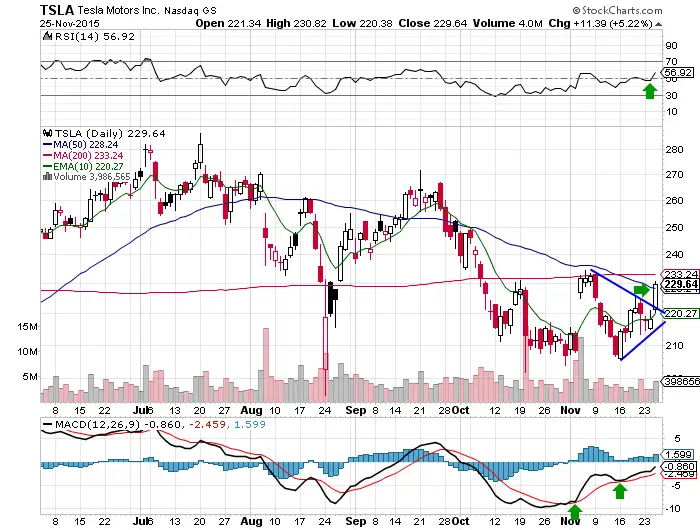
Task: Click the 250 price axis label
Action: point(674,228)
